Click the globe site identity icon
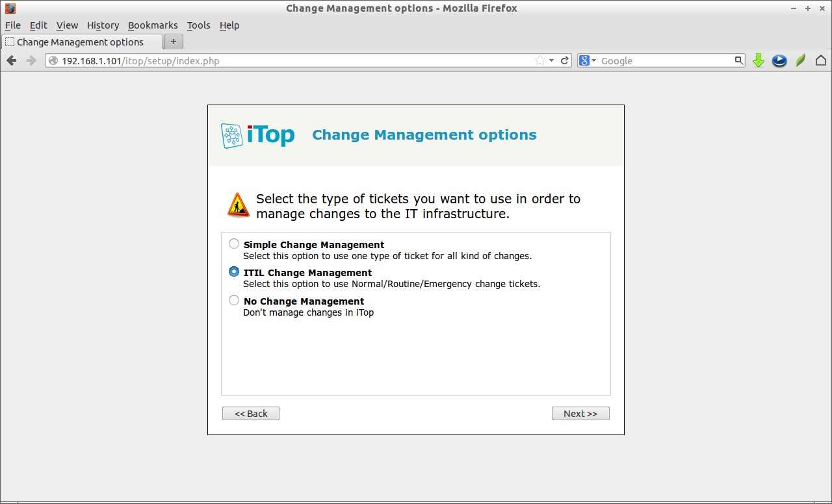Image resolution: width=832 pixels, height=504 pixels. (54, 60)
